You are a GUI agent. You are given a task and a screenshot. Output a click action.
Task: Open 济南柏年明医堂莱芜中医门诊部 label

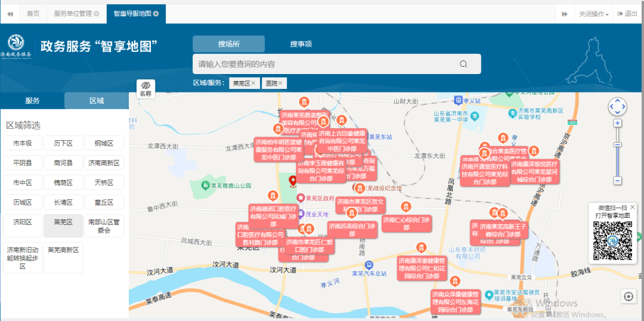click(x=279, y=149)
